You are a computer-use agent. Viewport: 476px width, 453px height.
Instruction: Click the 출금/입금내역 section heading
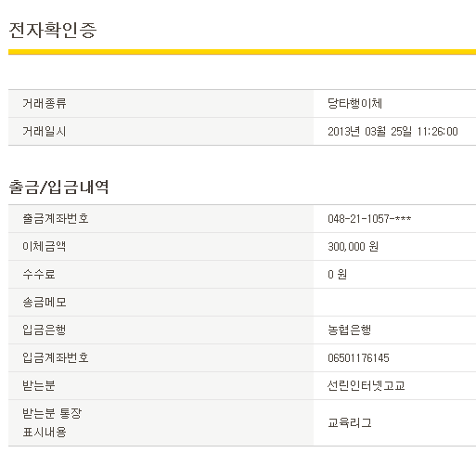click(58, 187)
